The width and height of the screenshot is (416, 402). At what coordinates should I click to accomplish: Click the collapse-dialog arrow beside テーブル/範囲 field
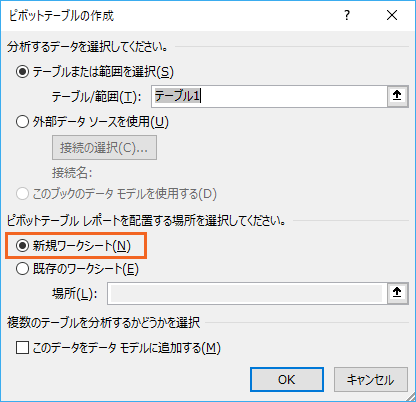[x=397, y=96]
